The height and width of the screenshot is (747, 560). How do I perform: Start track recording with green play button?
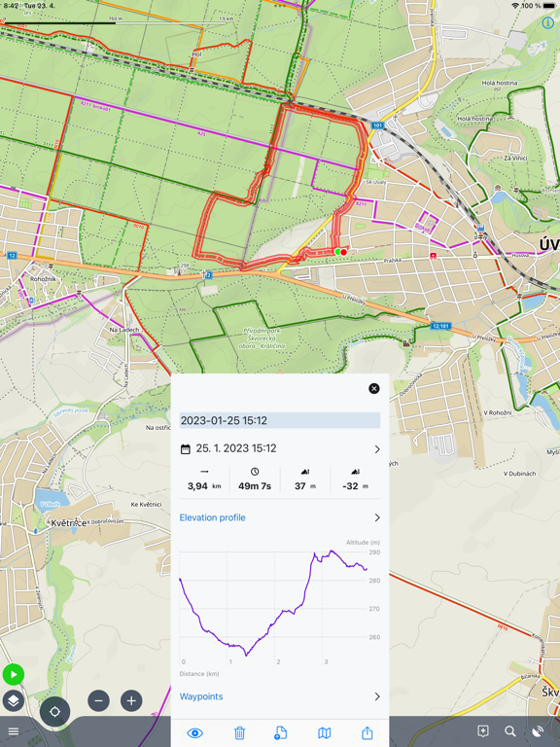(14, 675)
